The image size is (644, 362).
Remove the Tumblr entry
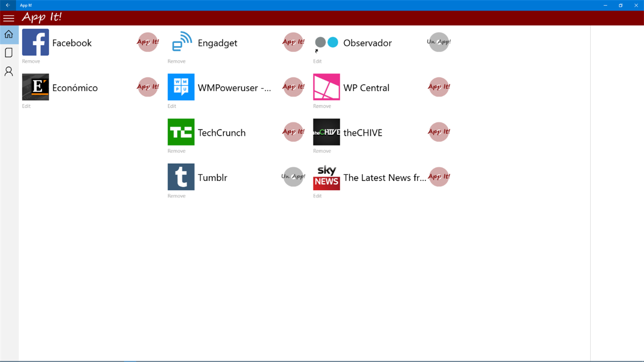[176, 196]
